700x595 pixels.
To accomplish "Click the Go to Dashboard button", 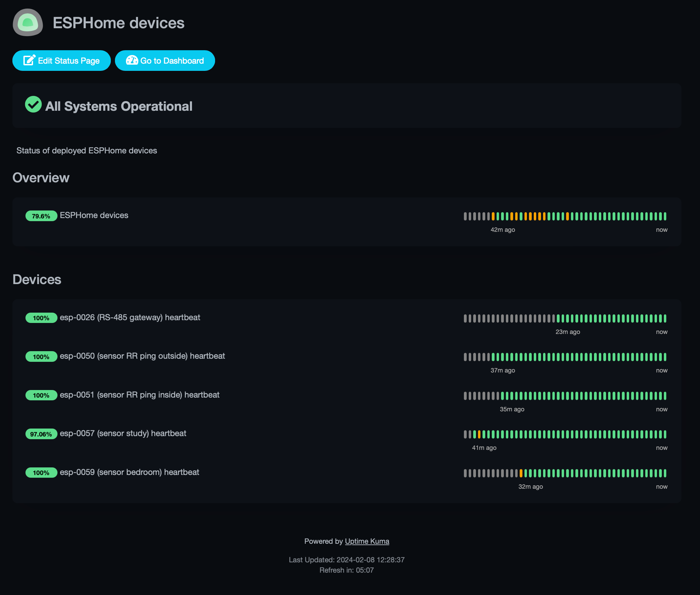I will point(165,60).
